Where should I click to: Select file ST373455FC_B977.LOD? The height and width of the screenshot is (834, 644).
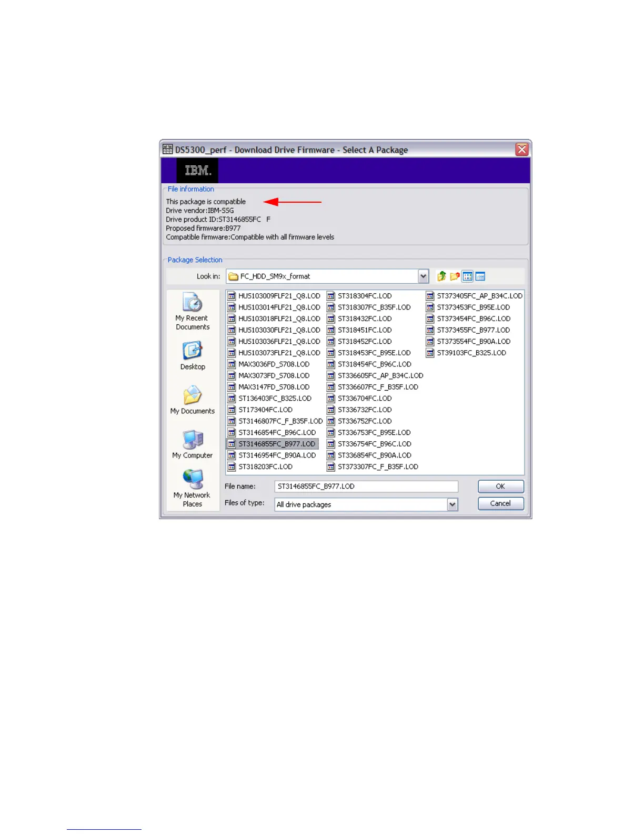pyautogui.click(x=468, y=330)
